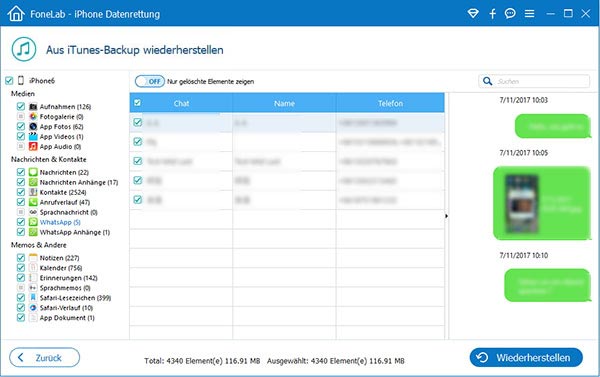Click the Sprachmemos voice memo icon
Image resolution: width=600 pixels, height=377 pixels.
(x=33, y=287)
